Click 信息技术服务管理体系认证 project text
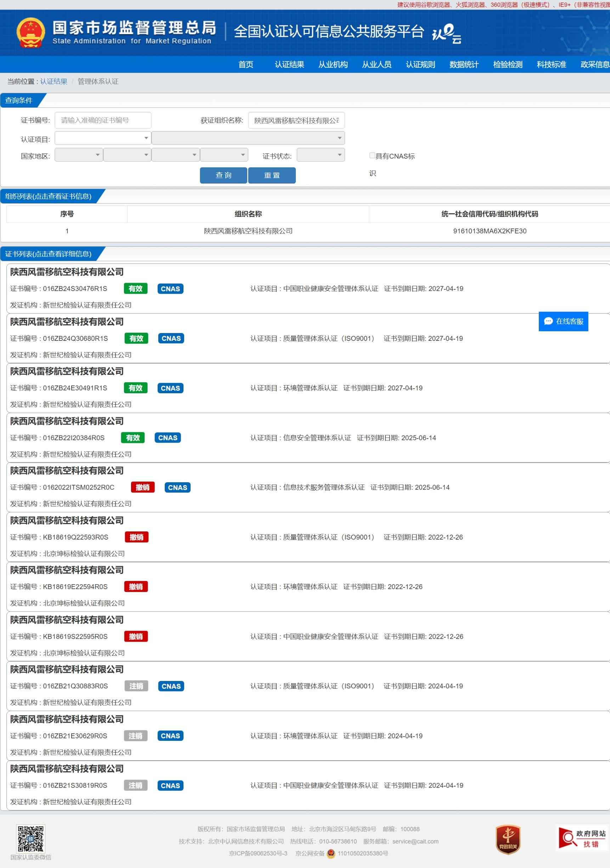The width and height of the screenshot is (610, 868). click(324, 487)
